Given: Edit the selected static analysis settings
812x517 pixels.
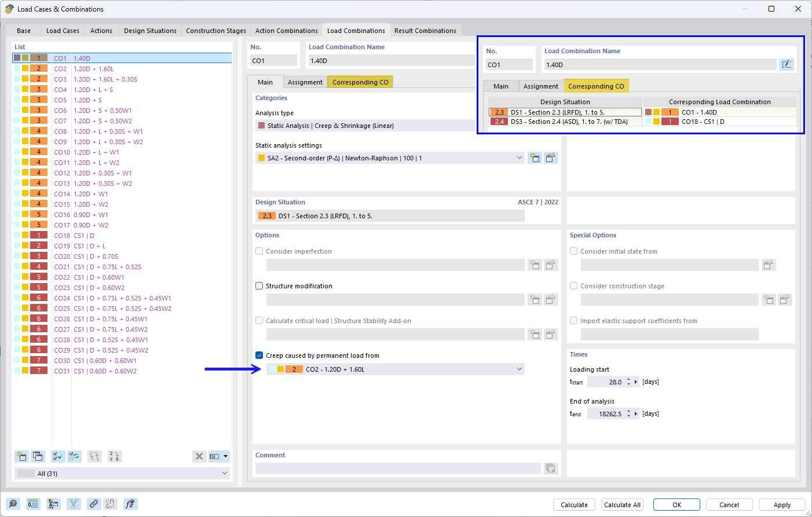Looking at the screenshot, I should point(551,157).
